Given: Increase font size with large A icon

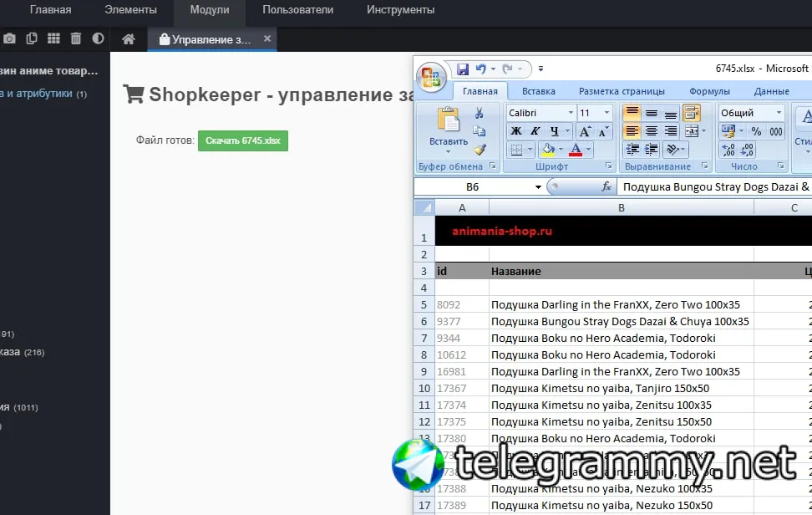Looking at the screenshot, I should click(585, 131).
